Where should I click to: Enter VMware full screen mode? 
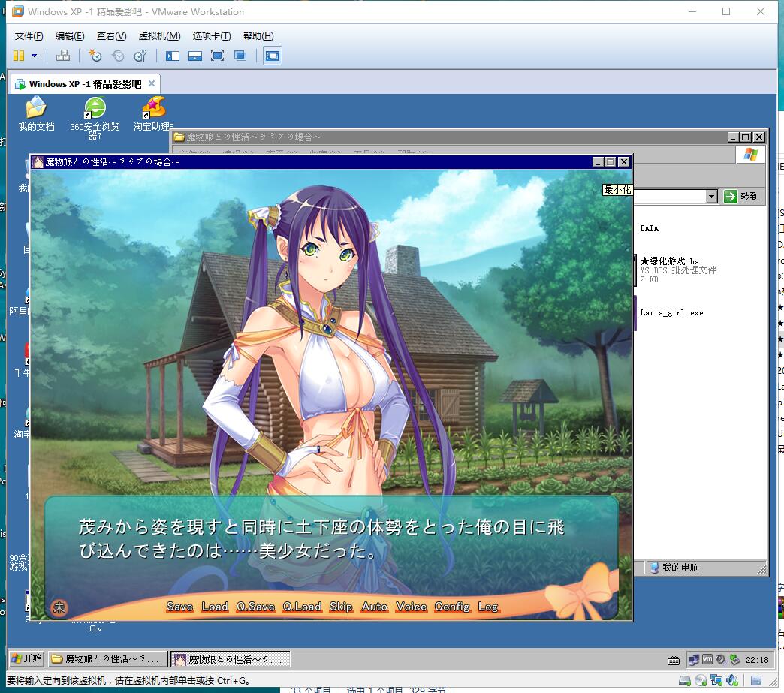218,56
